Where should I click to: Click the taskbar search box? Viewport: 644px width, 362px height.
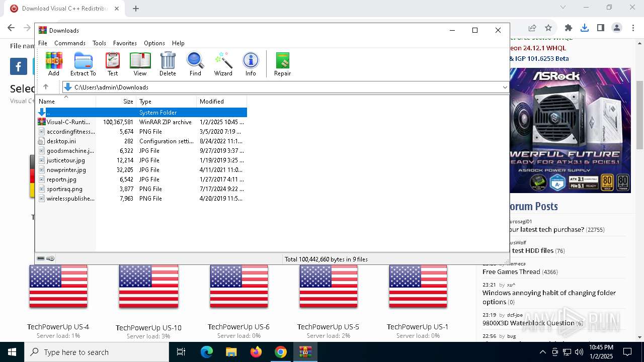point(97,352)
